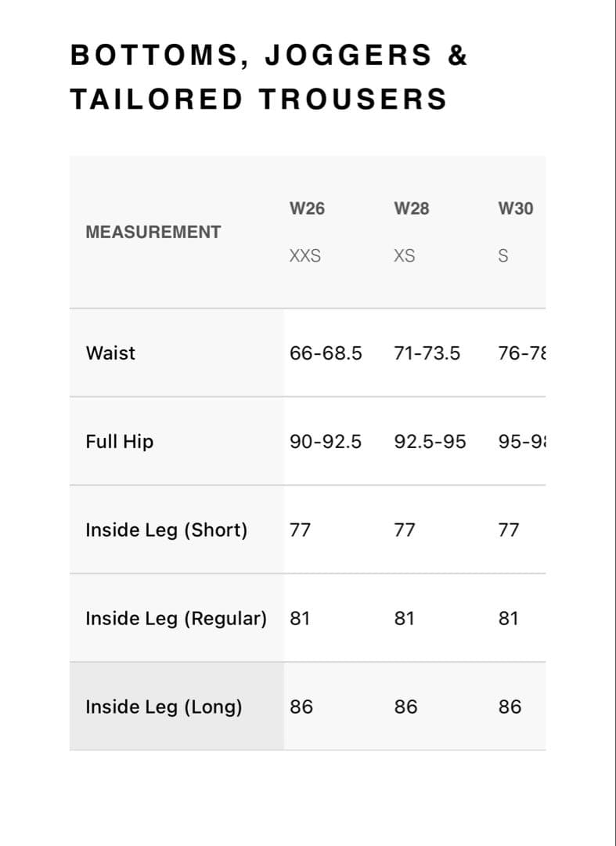Select the W26 regular inside leg value 81
616x846 pixels.
point(300,618)
